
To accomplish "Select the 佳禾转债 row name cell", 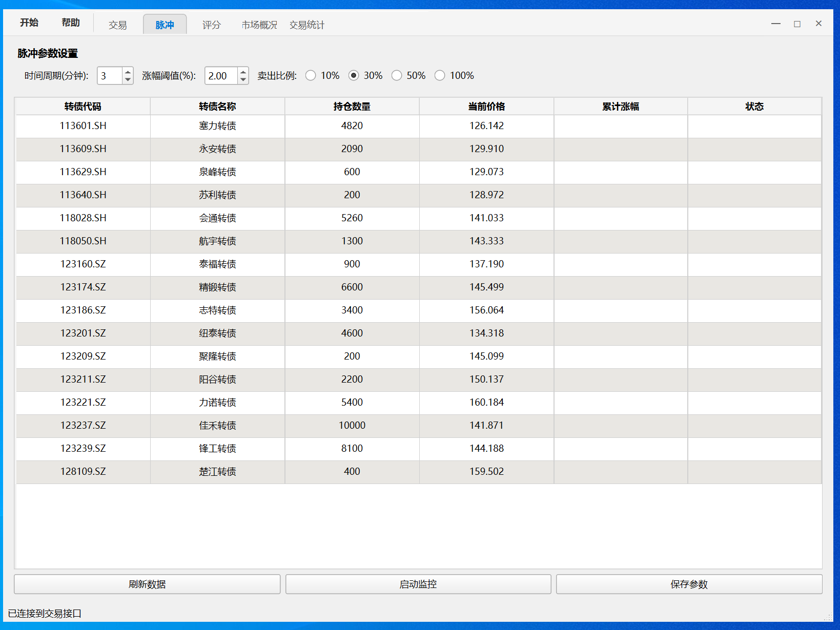I will [217, 426].
